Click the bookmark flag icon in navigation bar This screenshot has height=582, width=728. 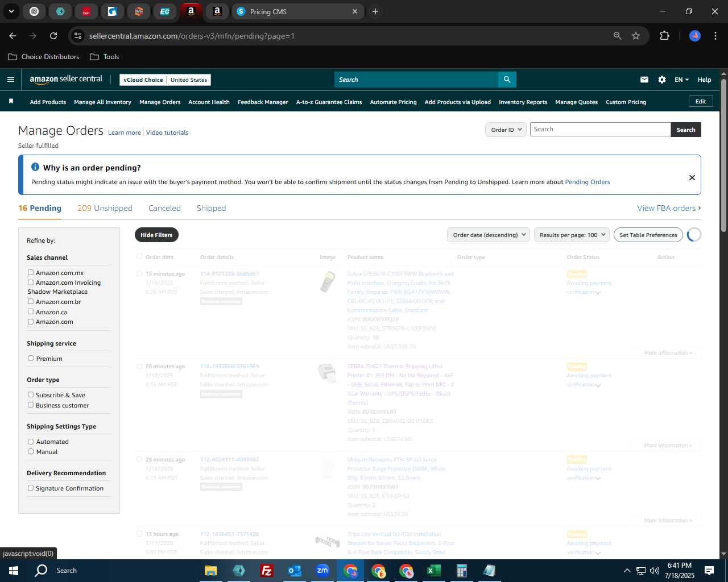click(x=11, y=101)
